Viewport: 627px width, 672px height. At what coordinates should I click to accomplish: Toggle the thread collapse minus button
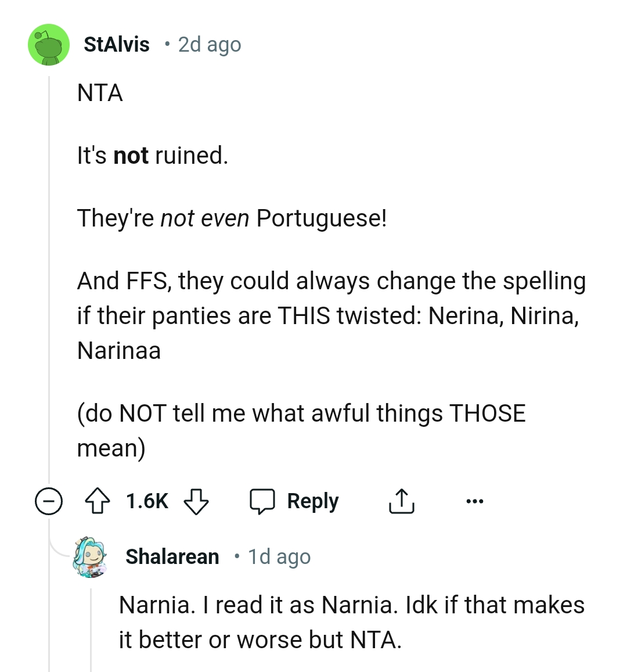(x=49, y=501)
